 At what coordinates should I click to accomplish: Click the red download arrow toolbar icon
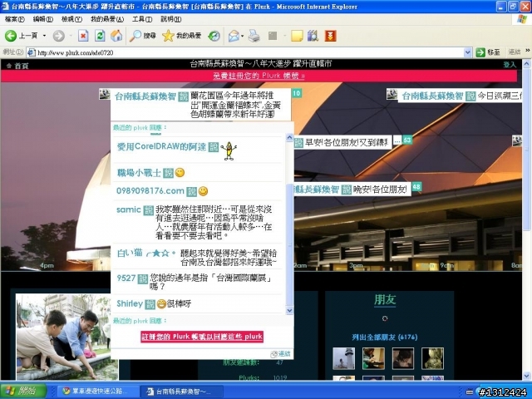pyautogui.click(x=331, y=36)
